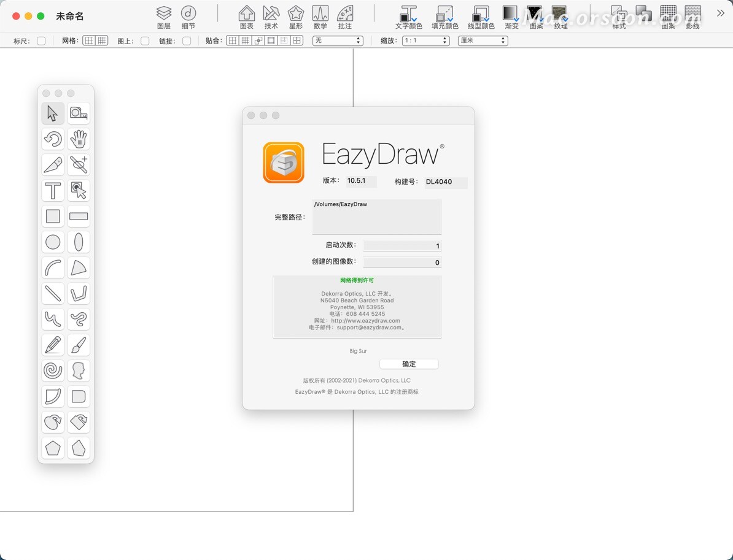
Task: Open the 文字颜色 text color menu
Action: 409,17
